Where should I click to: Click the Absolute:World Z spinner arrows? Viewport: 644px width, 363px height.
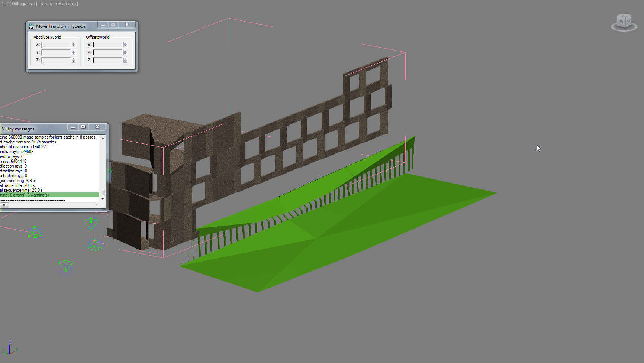pyautogui.click(x=74, y=60)
